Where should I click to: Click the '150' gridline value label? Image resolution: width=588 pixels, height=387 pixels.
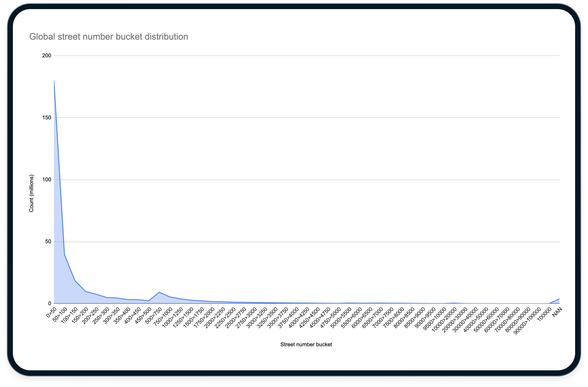tap(46, 117)
